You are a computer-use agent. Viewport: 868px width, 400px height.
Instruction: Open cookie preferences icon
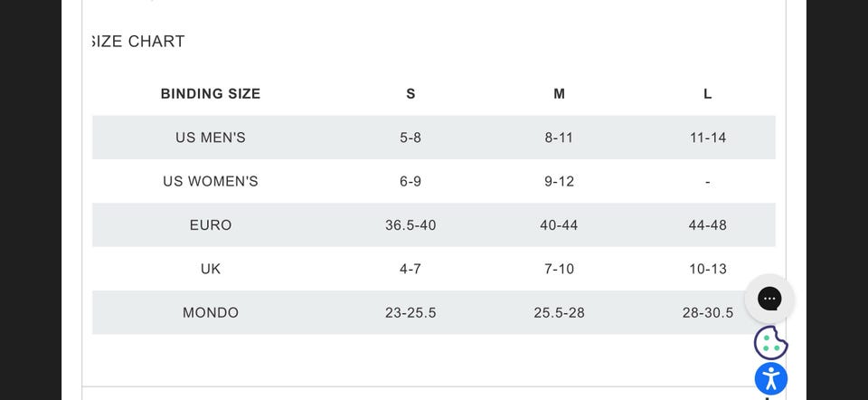pos(770,343)
